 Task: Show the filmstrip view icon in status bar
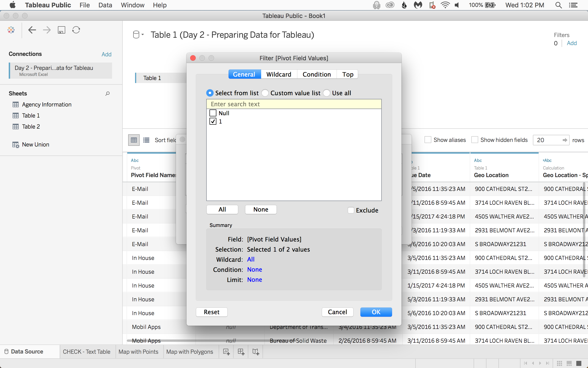point(569,363)
